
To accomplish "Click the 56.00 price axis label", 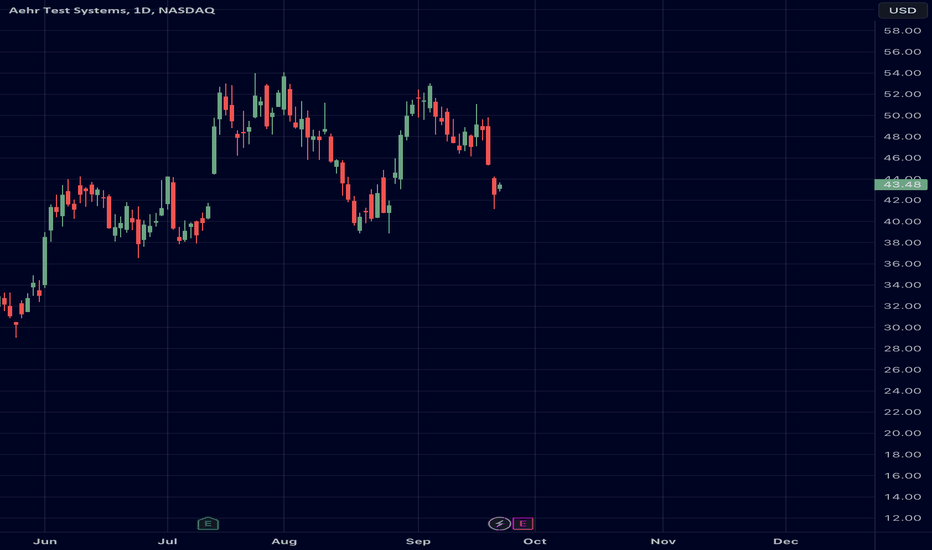I will (902, 52).
